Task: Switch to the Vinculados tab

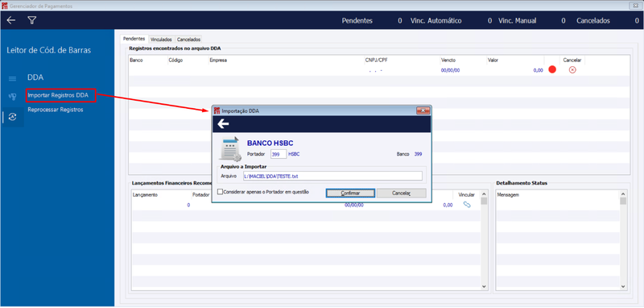Action: pos(161,40)
